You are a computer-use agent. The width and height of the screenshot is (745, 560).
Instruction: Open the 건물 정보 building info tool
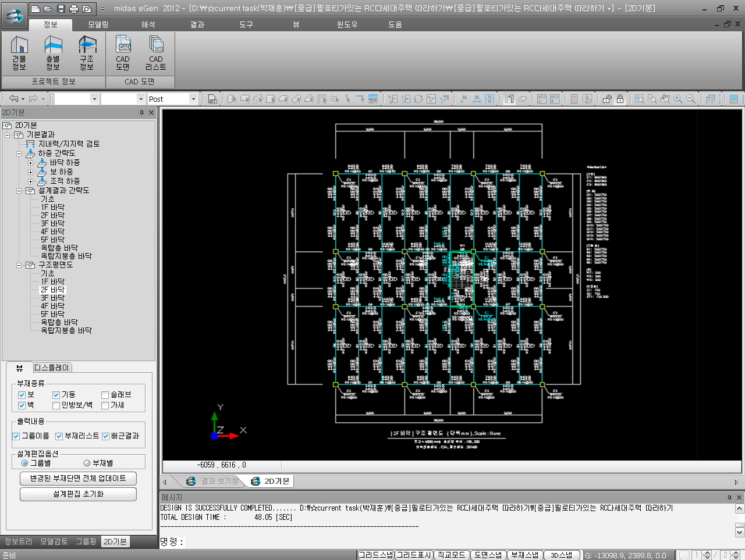(x=19, y=53)
